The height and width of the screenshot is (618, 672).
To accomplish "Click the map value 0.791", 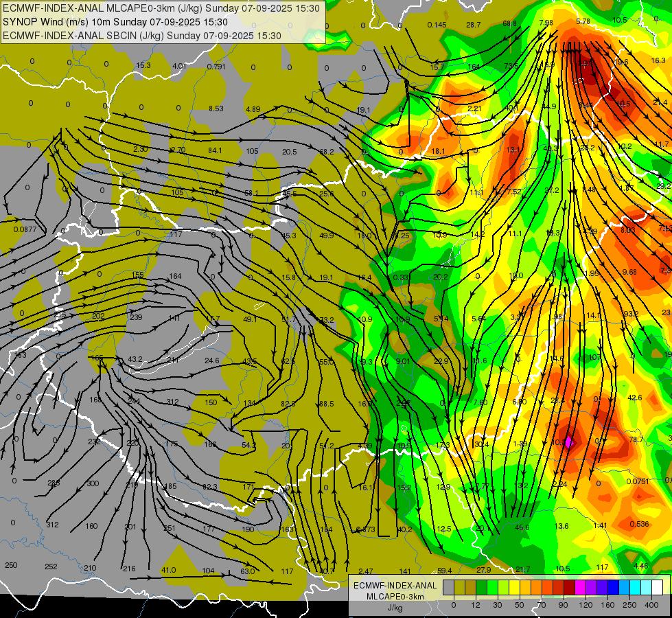I will click(x=216, y=67).
